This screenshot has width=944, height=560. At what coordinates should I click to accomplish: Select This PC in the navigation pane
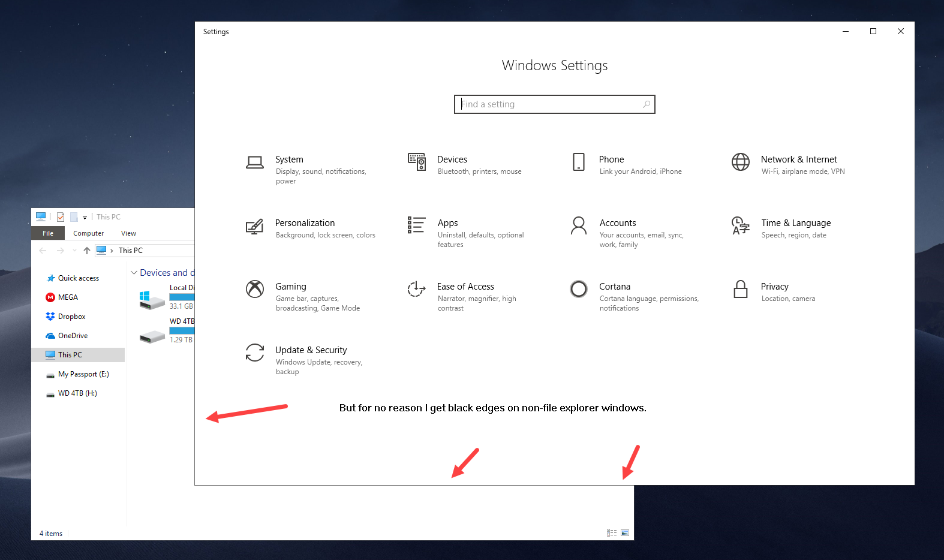pyautogui.click(x=78, y=355)
